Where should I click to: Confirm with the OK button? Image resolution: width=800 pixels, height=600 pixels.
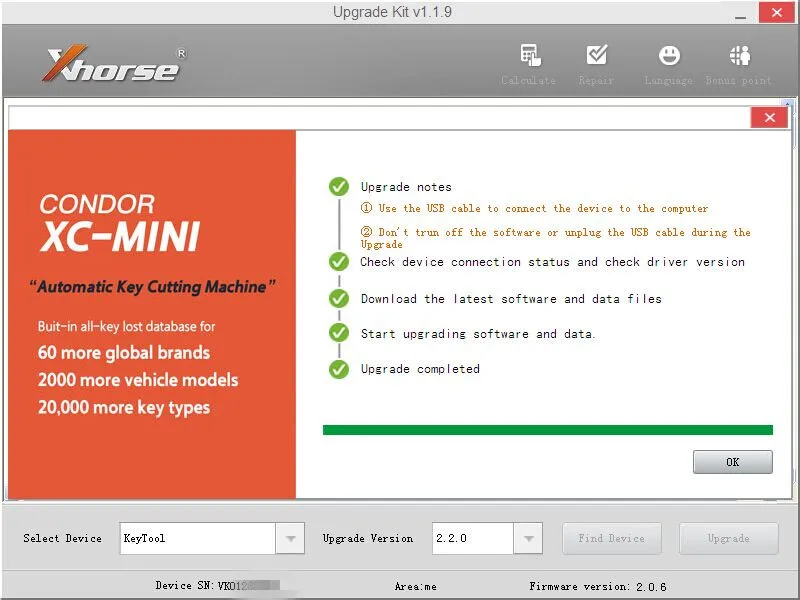click(x=733, y=462)
